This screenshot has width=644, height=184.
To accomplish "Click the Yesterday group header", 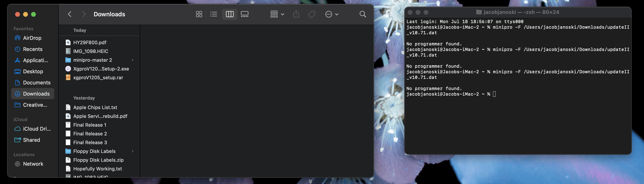I will [x=84, y=98].
